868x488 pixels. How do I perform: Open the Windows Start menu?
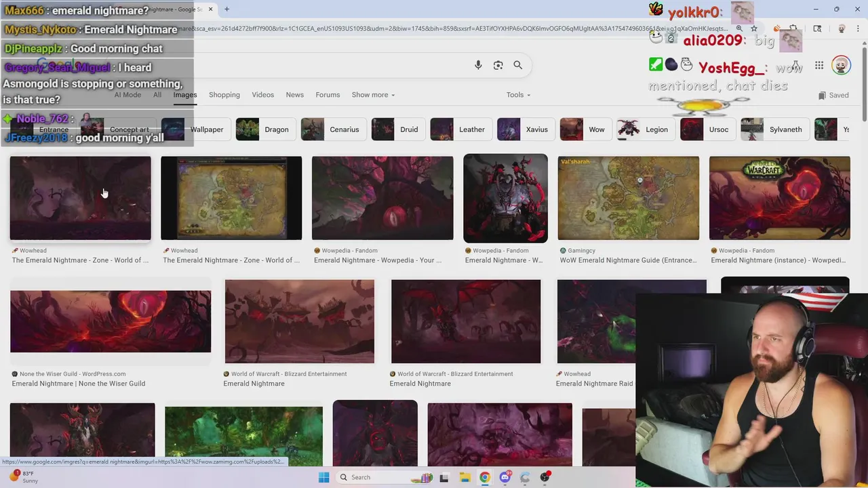[x=323, y=477]
